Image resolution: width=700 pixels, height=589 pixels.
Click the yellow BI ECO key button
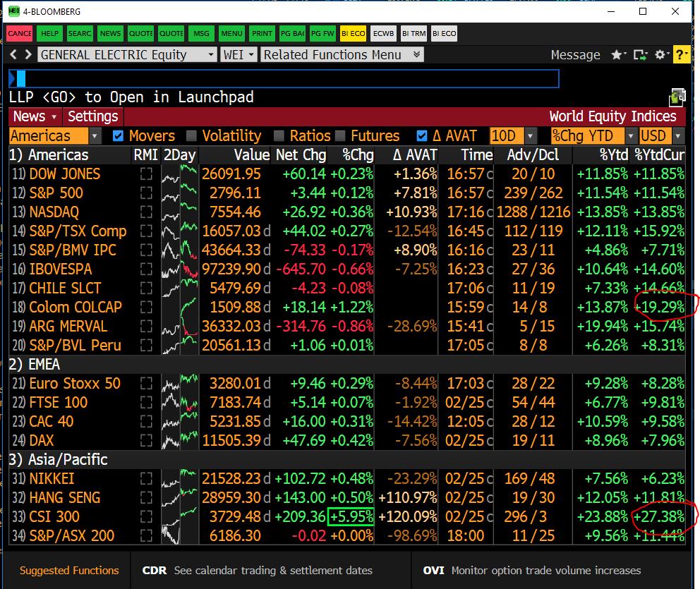point(353,33)
